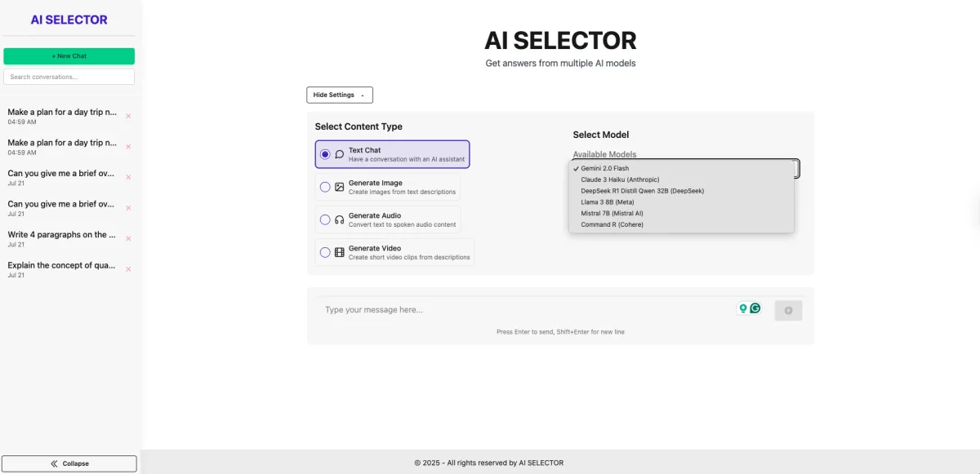Click the Generate Image picture icon

340,187
